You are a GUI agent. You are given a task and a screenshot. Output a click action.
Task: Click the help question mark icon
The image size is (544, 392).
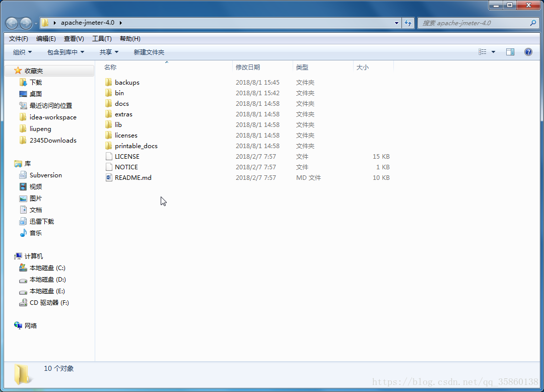tap(528, 52)
